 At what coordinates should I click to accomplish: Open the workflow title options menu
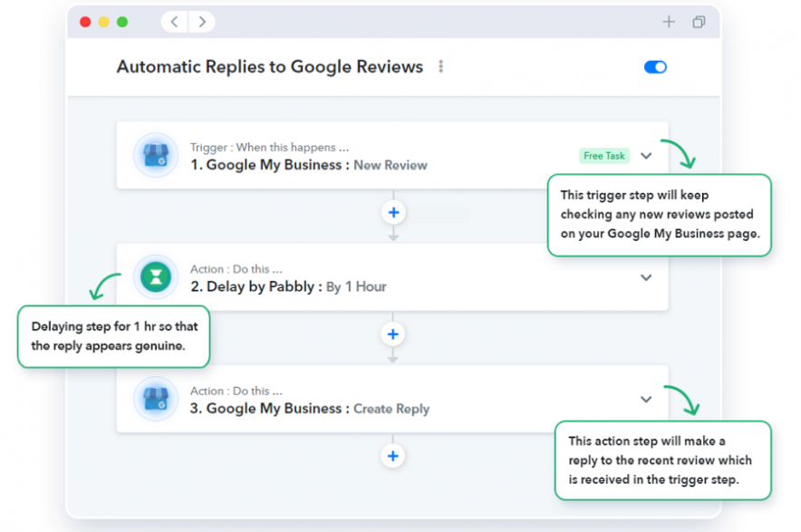click(440, 66)
